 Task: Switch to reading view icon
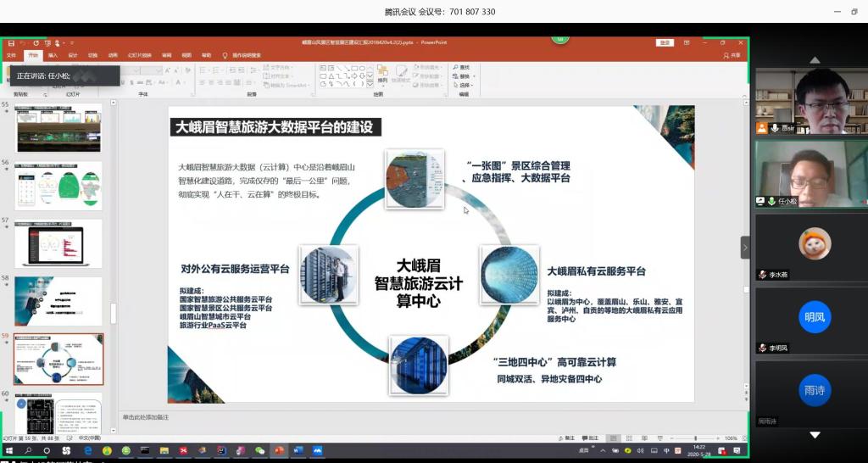(x=643, y=438)
